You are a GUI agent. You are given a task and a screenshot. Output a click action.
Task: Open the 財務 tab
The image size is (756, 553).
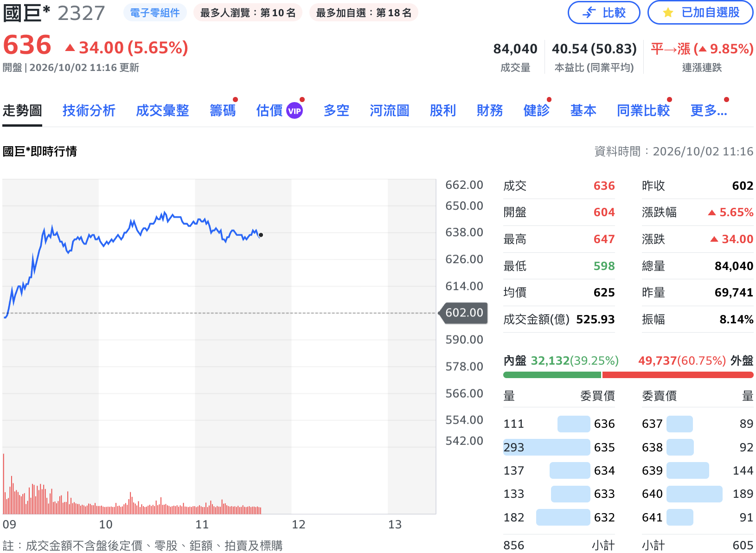(490, 110)
